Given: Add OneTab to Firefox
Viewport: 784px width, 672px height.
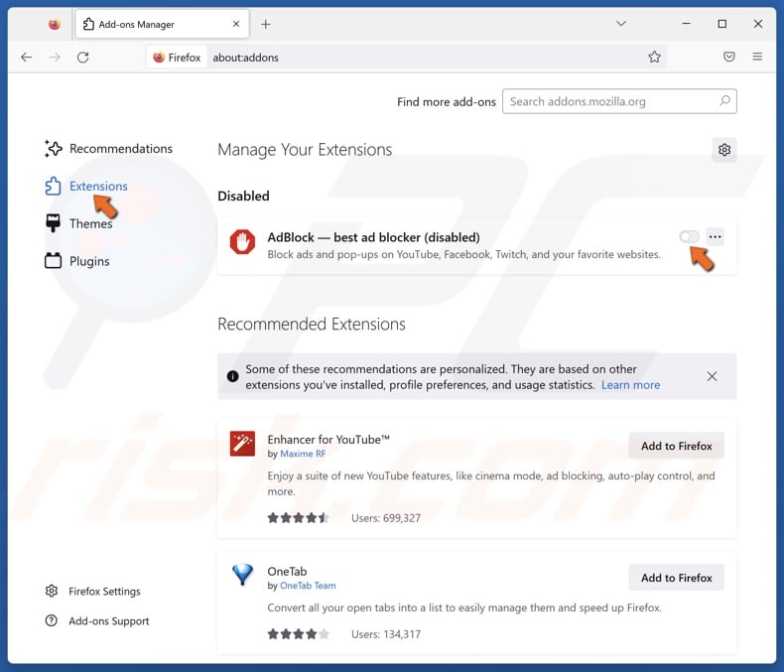Looking at the screenshot, I should tap(676, 578).
